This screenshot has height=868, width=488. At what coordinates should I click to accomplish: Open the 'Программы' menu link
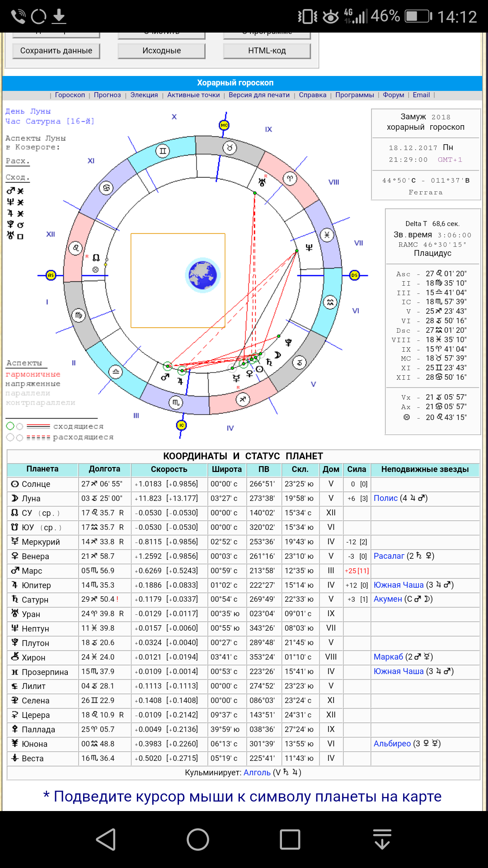click(x=355, y=95)
